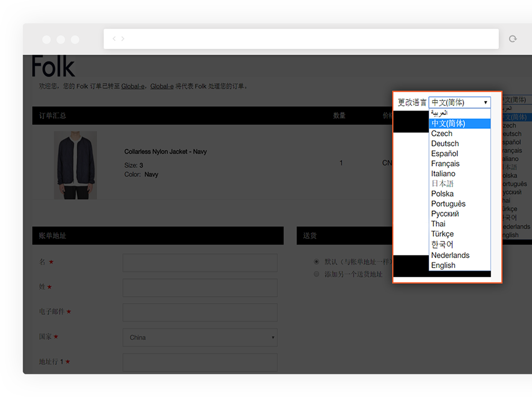Screen dimensions: 532x397
Task: Select the default shipping address radio button
Action: tap(316, 262)
